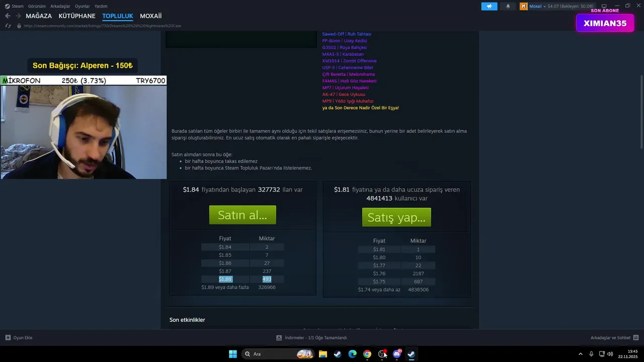Click the system tray volume icon
This screenshot has height=362, width=644.
click(x=610, y=354)
